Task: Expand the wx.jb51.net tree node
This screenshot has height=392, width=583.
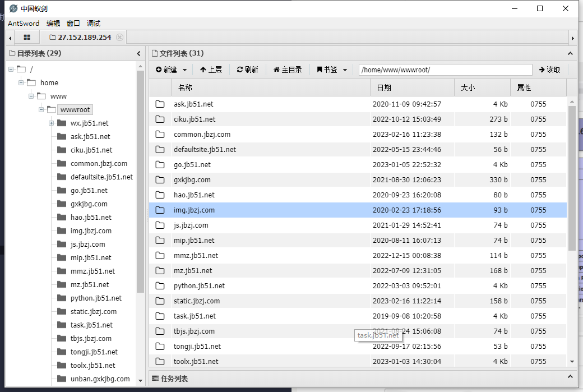Action: tap(52, 123)
